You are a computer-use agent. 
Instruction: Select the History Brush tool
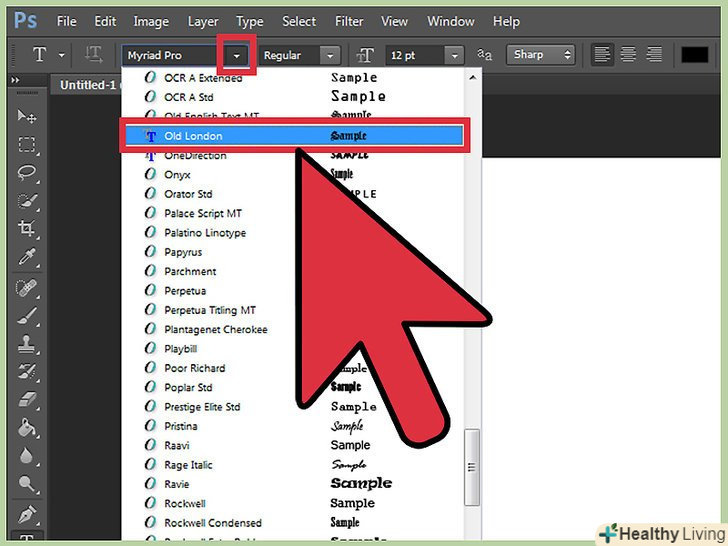pos(26,372)
